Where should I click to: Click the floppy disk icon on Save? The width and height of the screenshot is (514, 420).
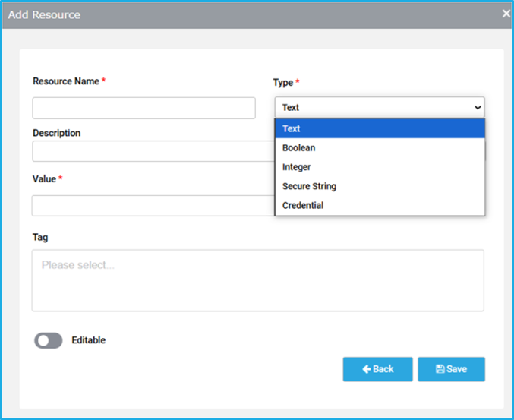[440, 369]
